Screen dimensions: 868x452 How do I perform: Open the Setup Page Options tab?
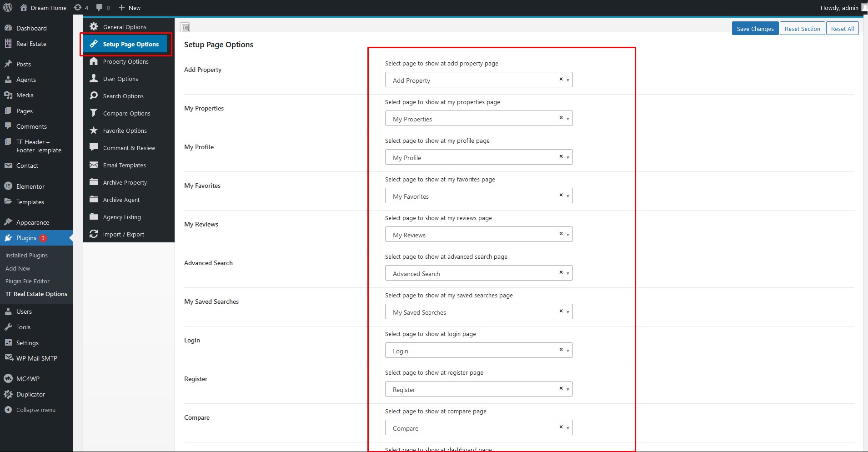125,44
